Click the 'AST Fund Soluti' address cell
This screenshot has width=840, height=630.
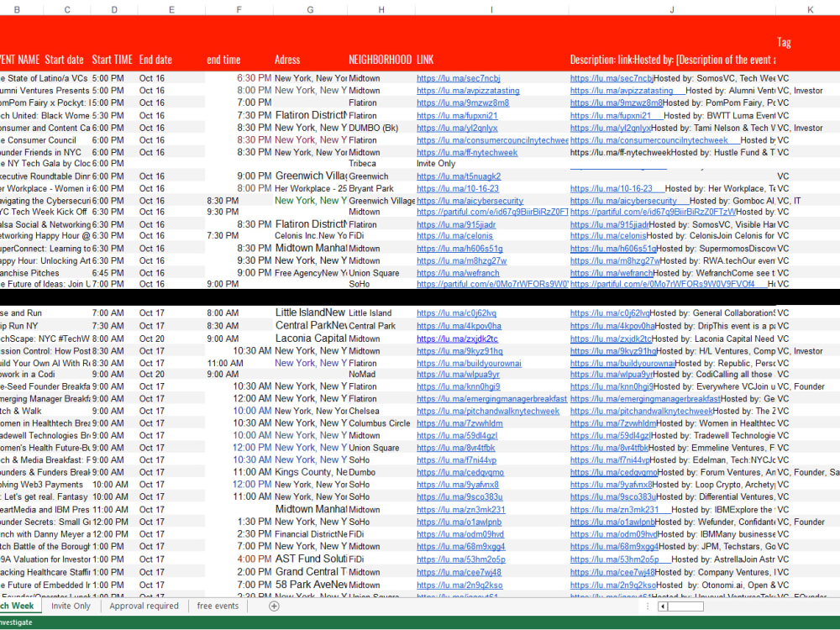[311, 559]
